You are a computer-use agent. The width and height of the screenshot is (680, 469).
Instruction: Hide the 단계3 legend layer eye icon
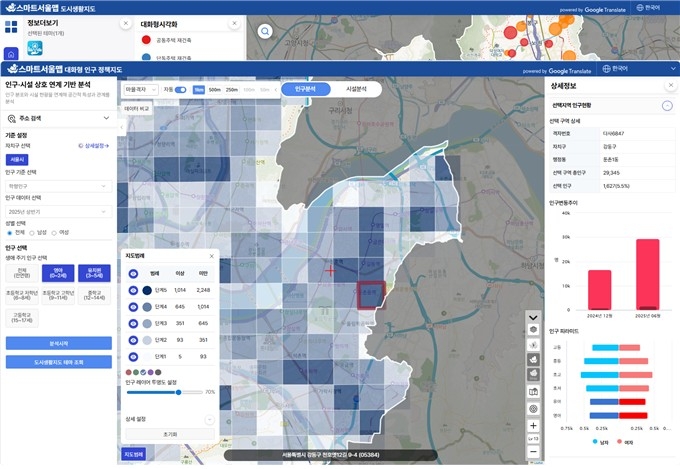(x=133, y=323)
